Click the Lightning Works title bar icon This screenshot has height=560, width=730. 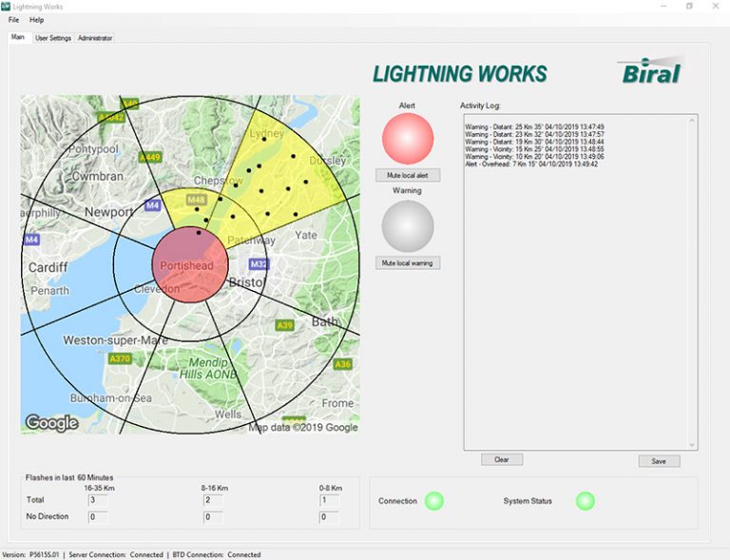coord(6,6)
